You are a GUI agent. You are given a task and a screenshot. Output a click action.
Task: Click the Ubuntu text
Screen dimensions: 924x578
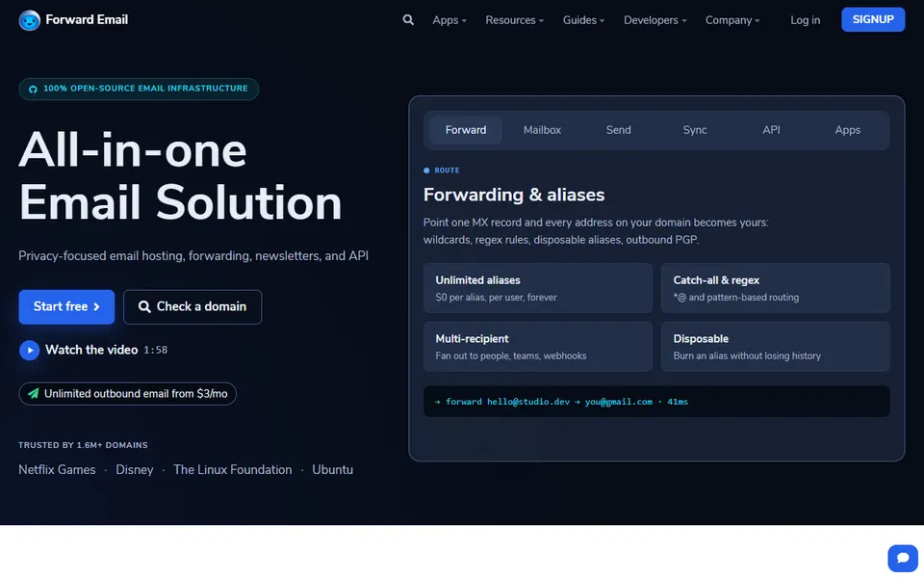[332, 469]
